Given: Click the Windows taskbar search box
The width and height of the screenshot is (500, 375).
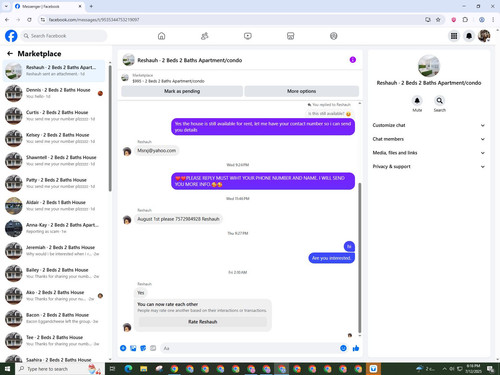Looking at the screenshot, I should [x=60, y=369].
